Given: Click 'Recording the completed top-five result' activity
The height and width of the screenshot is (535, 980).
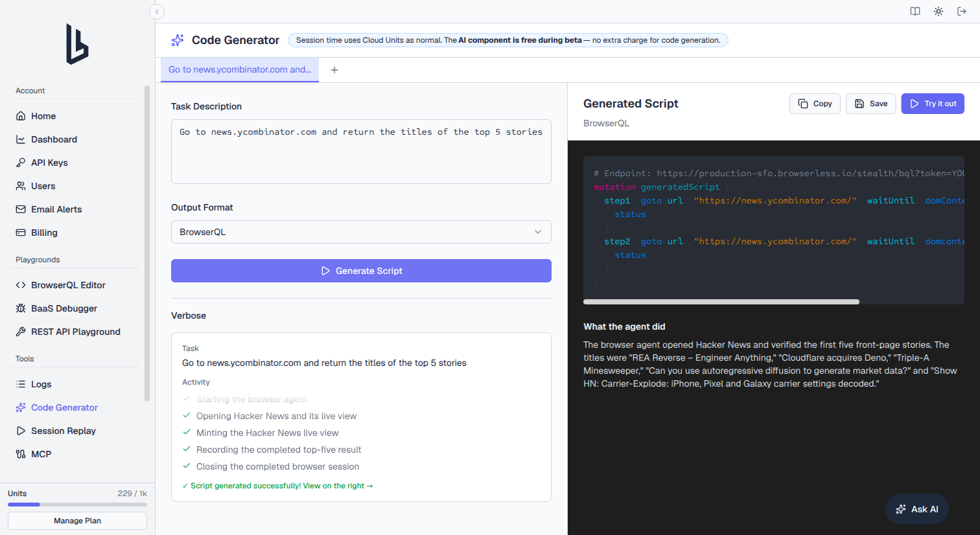Looking at the screenshot, I should [x=279, y=450].
